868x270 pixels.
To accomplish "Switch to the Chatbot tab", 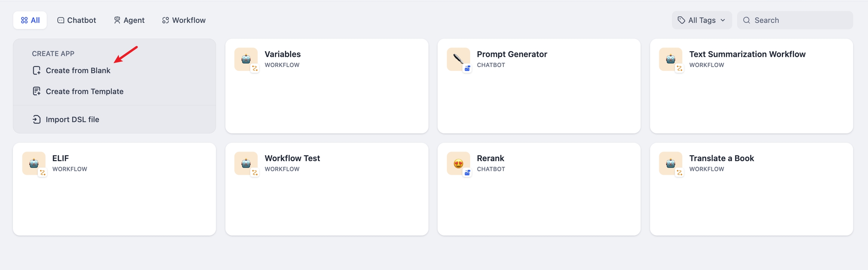I will 76,20.
